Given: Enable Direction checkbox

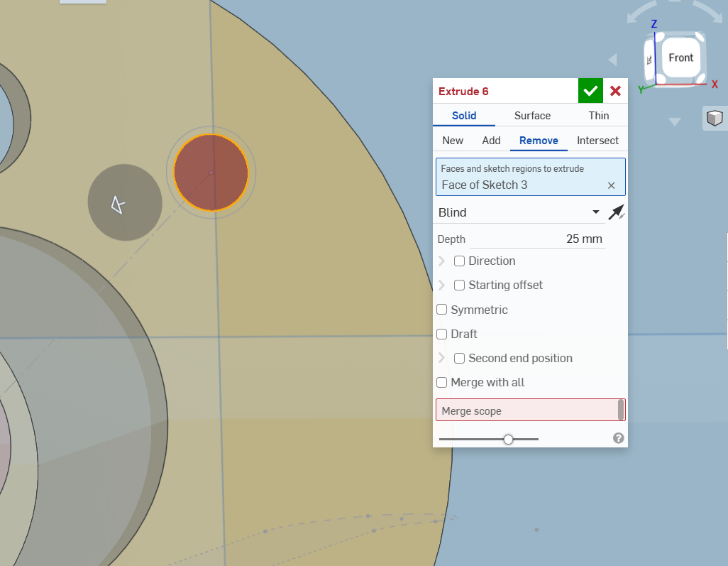Looking at the screenshot, I should 459,261.
